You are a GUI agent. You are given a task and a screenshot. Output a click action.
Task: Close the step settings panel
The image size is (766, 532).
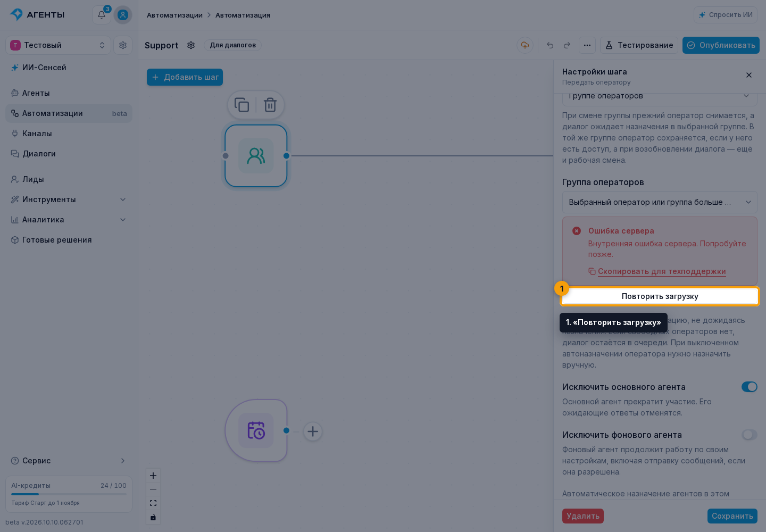click(749, 75)
